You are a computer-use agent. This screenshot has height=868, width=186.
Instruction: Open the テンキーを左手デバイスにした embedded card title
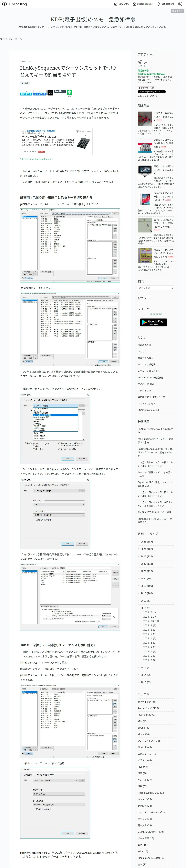(39, 136)
